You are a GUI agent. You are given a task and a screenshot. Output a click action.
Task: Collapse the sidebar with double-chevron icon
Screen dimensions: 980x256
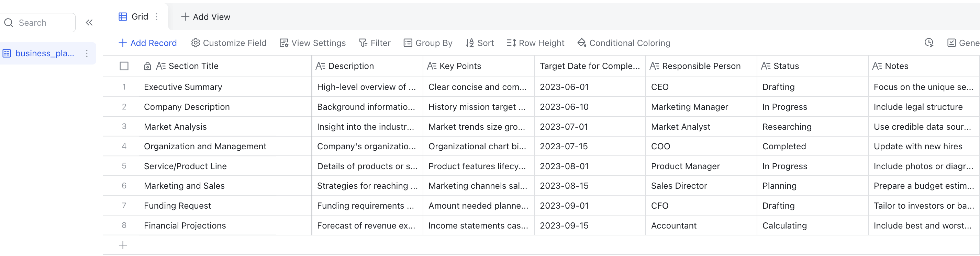pyautogui.click(x=89, y=23)
